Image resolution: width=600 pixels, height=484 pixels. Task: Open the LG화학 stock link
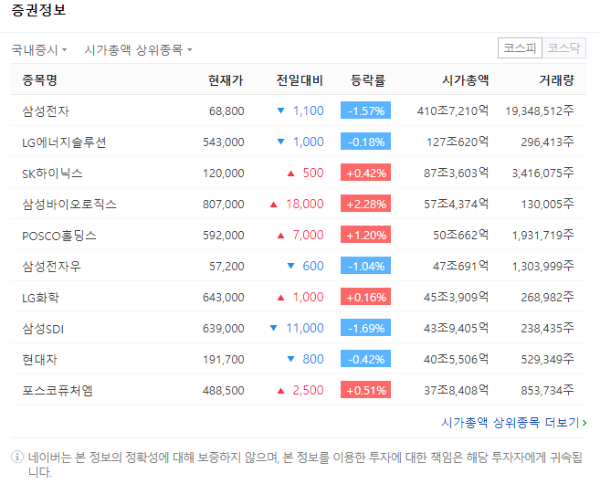point(41,297)
